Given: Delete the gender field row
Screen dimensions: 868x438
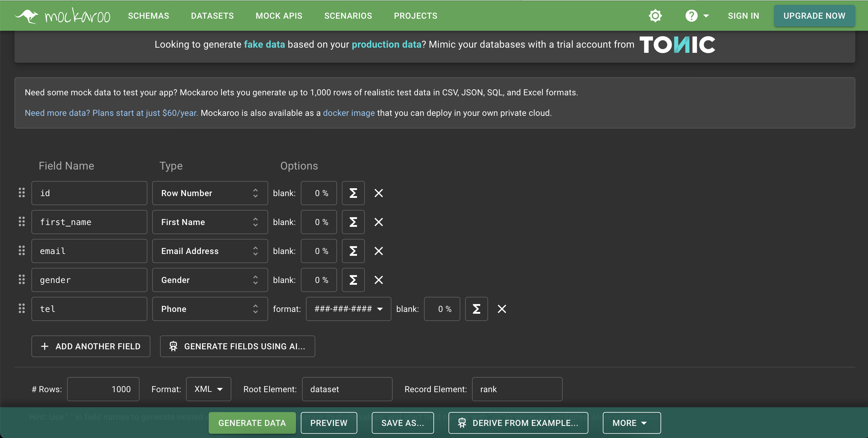Looking at the screenshot, I should click(378, 280).
